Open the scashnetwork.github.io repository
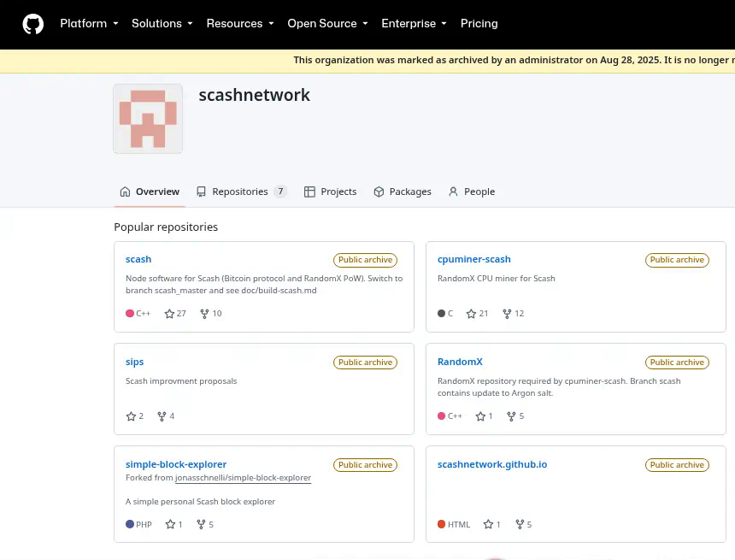735x560 pixels. coord(492,464)
